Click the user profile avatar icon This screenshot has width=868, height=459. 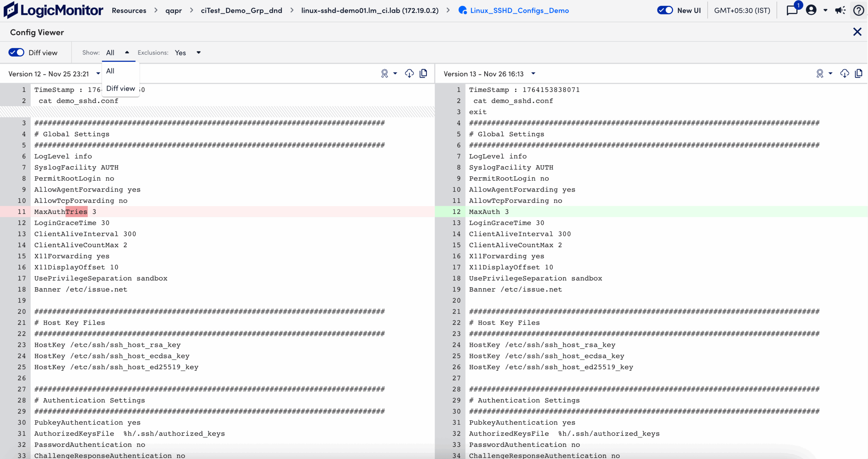(x=812, y=10)
